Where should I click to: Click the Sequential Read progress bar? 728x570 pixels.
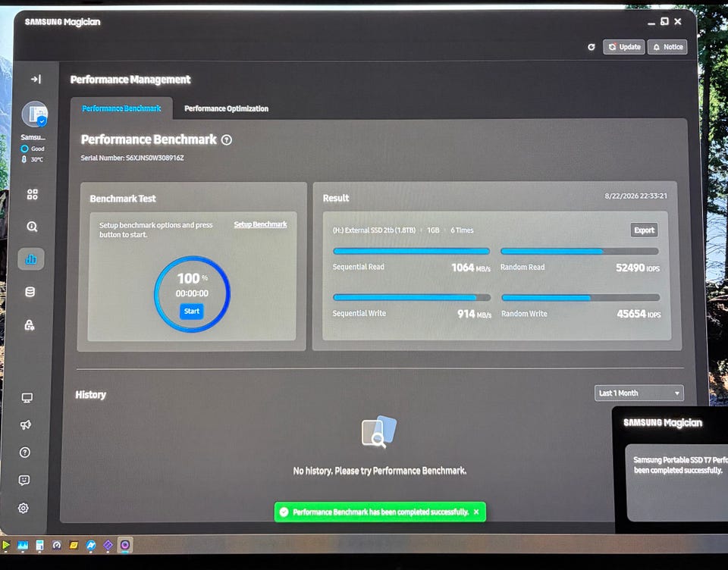[411, 251]
